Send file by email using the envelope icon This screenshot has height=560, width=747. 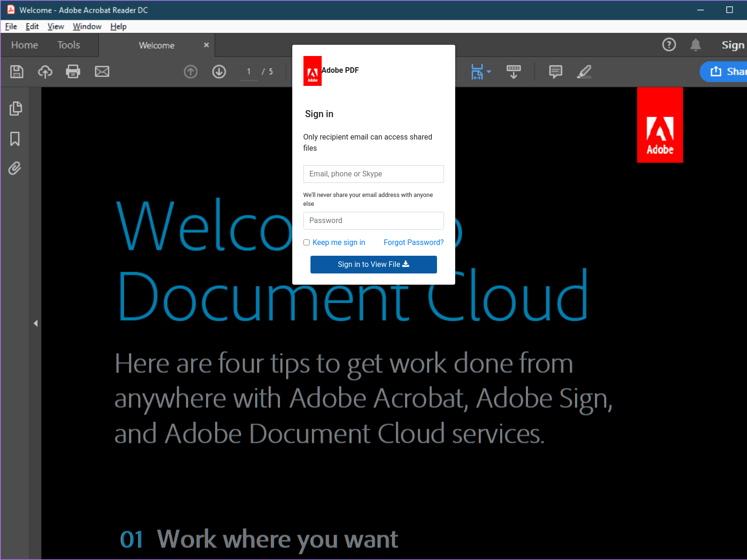pos(102,71)
